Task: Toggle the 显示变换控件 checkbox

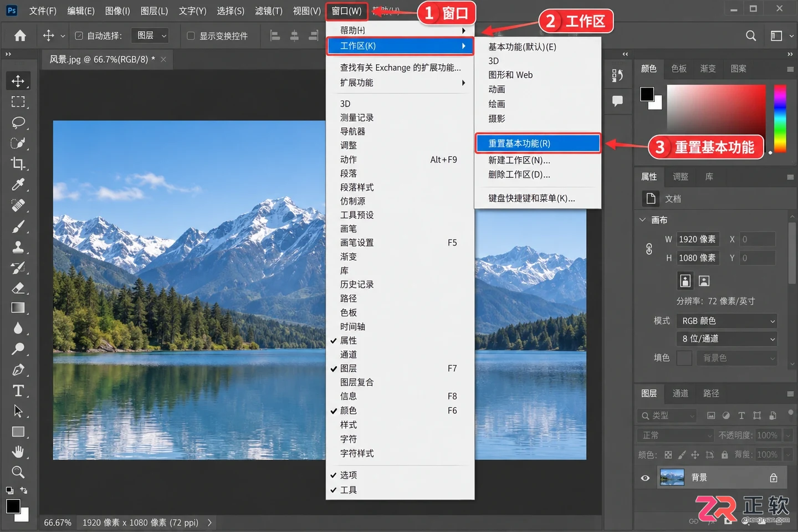Action: tap(191, 36)
